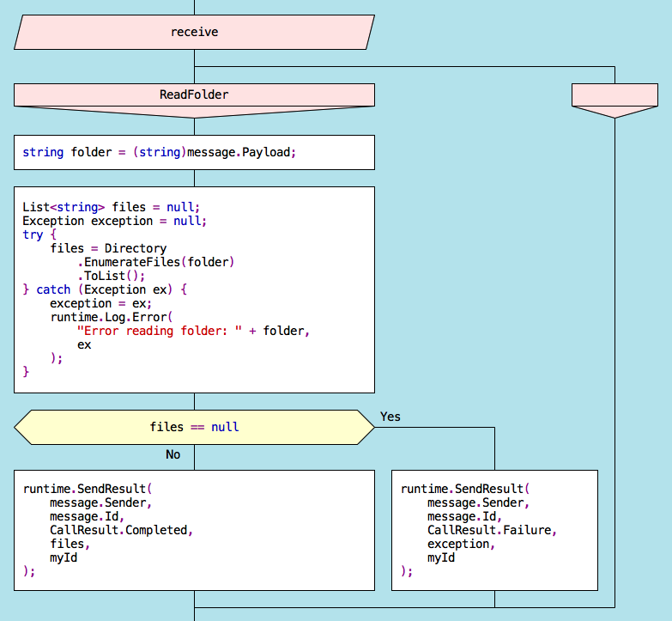Select the try-catch EnumerateFiles code block
The height and width of the screenshot is (621, 672).
(194, 289)
